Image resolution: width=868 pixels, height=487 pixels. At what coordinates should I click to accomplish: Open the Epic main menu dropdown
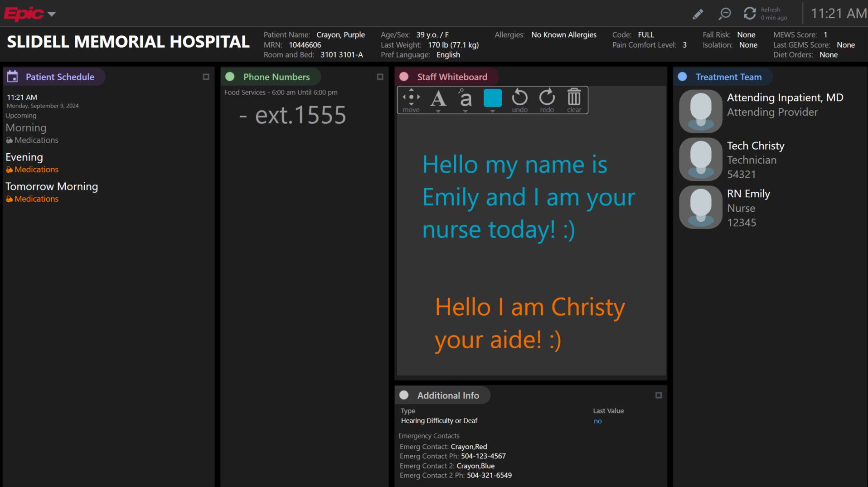click(x=52, y=14)
